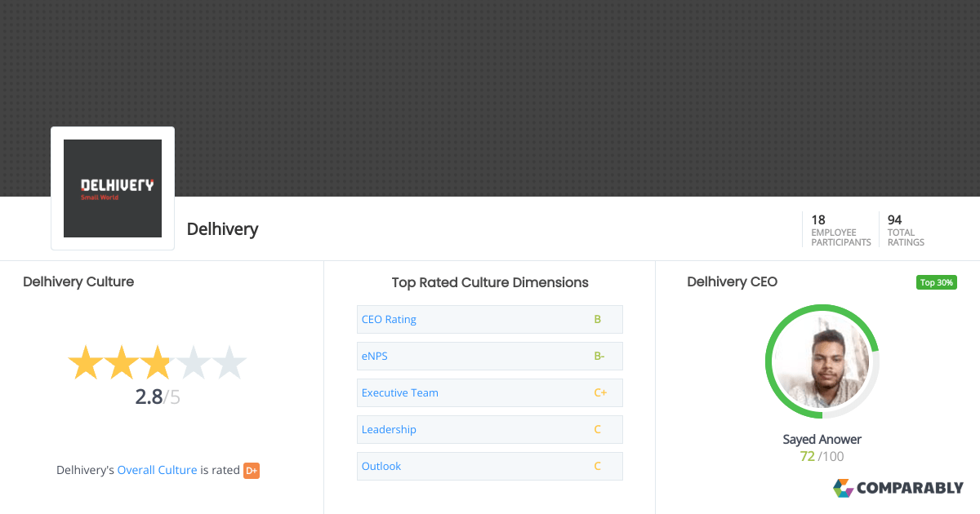Click the C+ grade for Executive Team
Image resolution: width=980 pixels, height=514 pixels.
(600, 392)
